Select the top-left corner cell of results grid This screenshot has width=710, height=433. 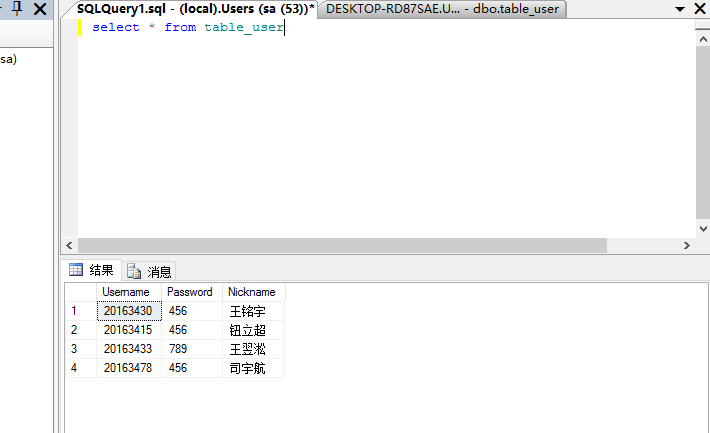coord(81,292)
